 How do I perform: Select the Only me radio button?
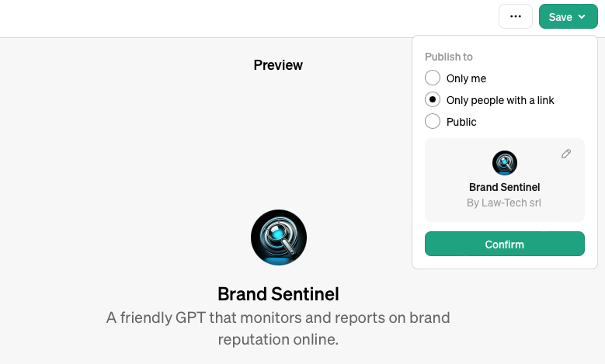tap(433, 78)
